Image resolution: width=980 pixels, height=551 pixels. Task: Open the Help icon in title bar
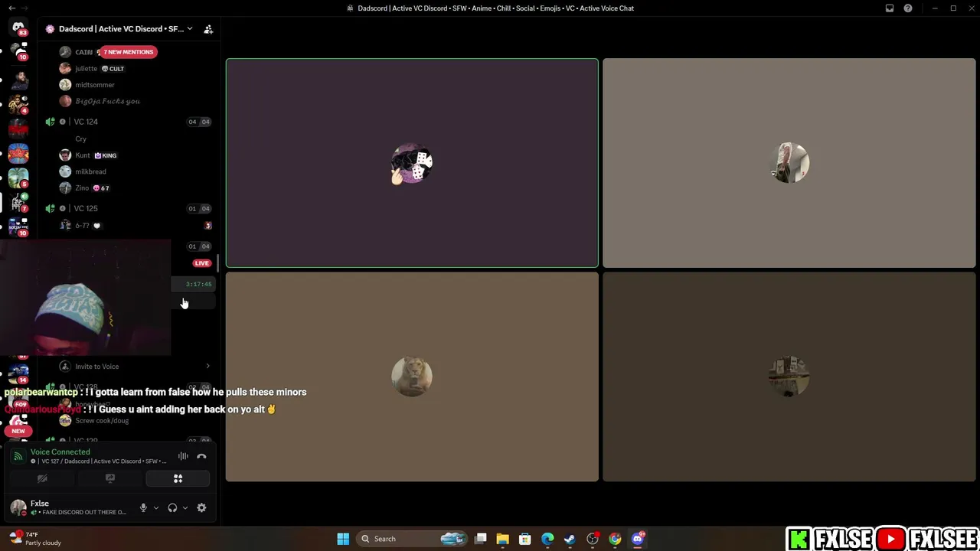[x=908, y=8]
